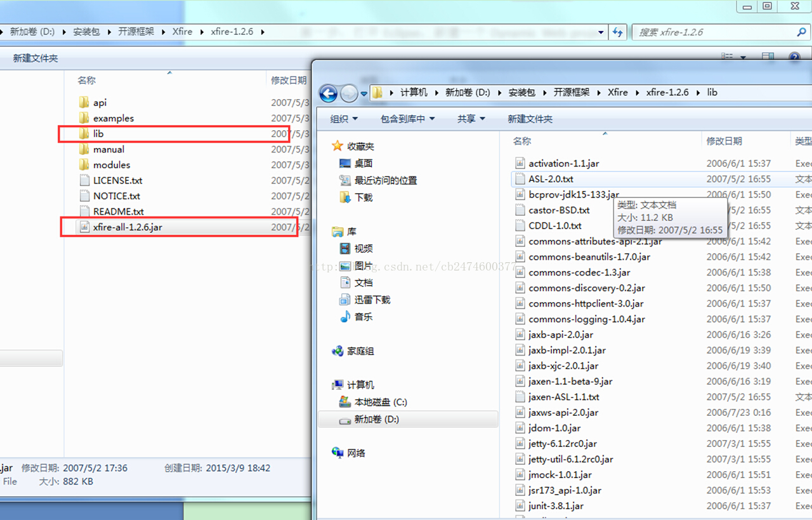This screenshot has height=520, width=812.
Task: Select the xfire-all-1.2.6.jar file icon
Action: pyautogui.click(x=85, y=227)
